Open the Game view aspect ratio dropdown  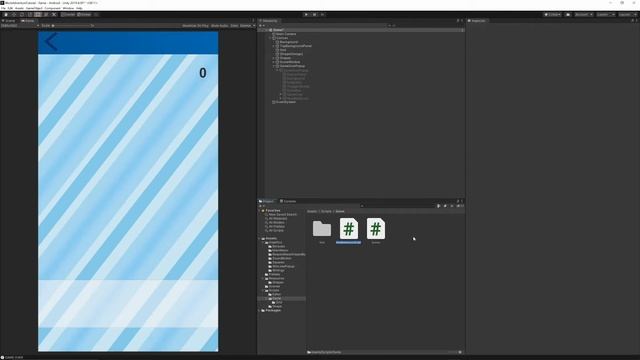[20, 26]
